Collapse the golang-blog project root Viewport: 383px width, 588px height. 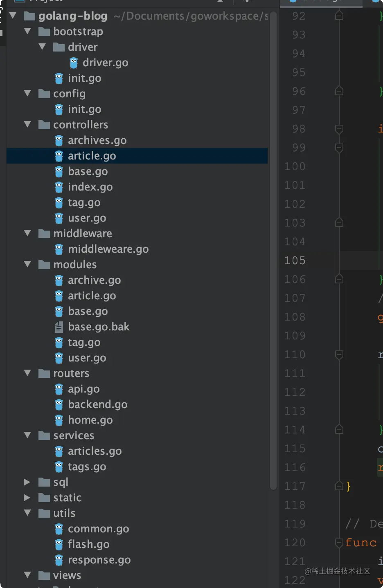(13, 16)
